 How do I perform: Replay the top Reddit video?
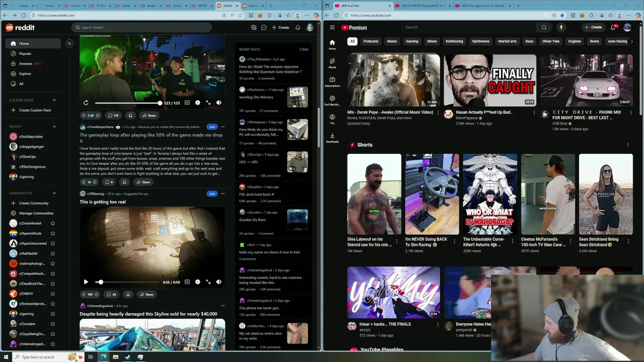pos(86,103)
